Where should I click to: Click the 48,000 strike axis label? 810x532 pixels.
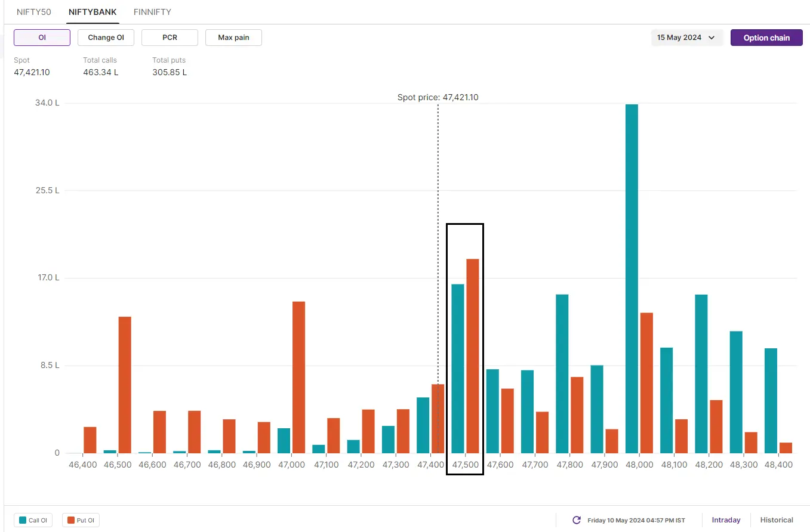point(639,465)
